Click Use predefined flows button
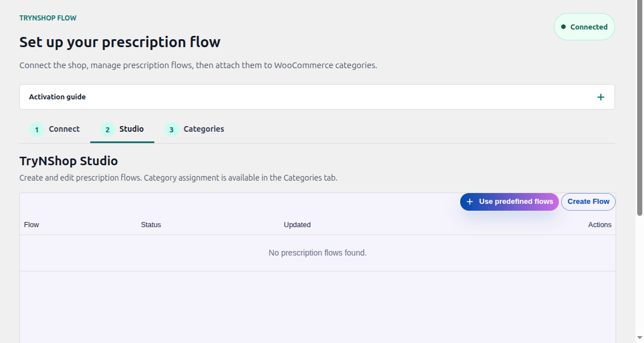This screenshot has height=343, width=644. click(510, 202)
